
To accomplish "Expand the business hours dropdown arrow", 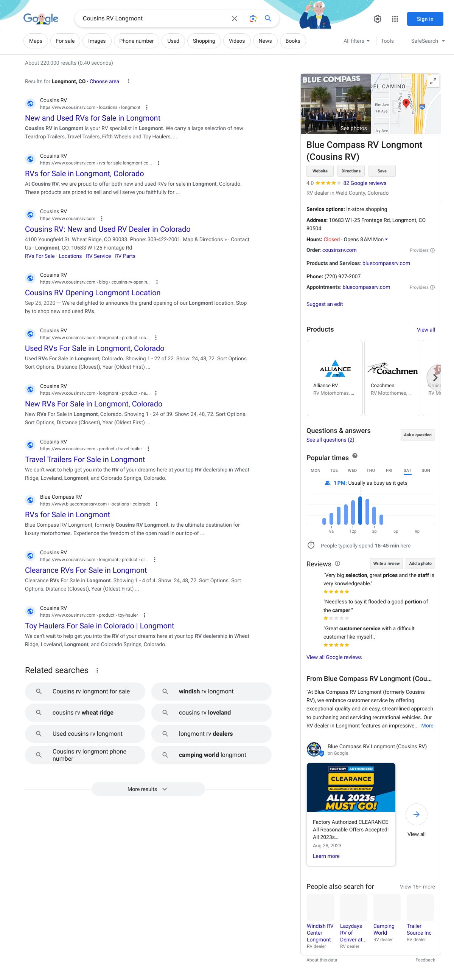I will coord(386,239).
